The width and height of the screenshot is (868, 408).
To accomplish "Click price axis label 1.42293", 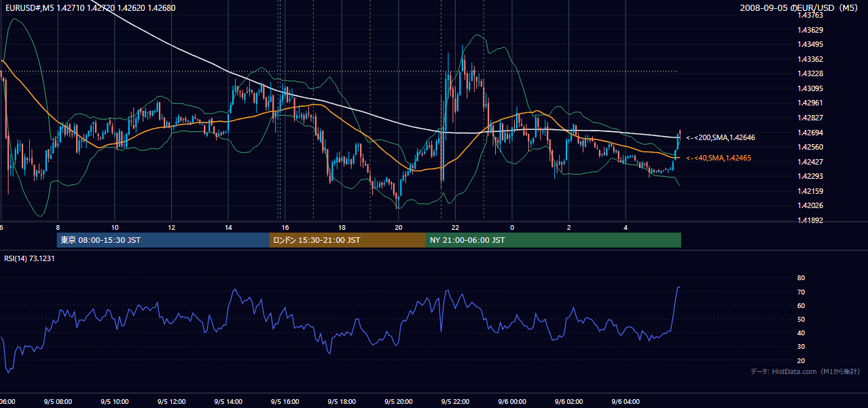I will click(812, 176).
